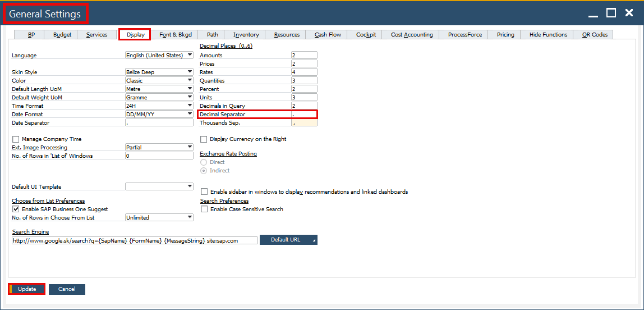Click the Quantities decimal places field
Image resolution: width=644 pixels, height=310 pixels.
tap(304, 80)
